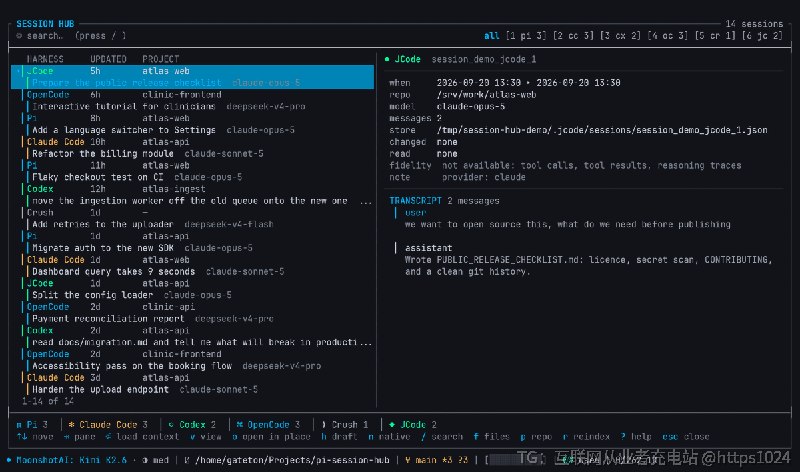
Task: Click the '1-14 of 14' pagination text
Action: pyautogui.click(x=47, y=401)
